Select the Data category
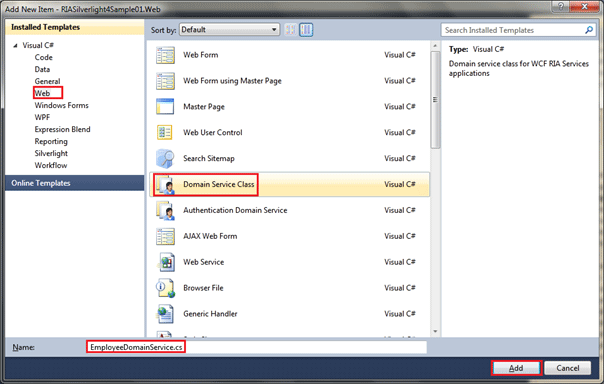The image size is (604, 384). [x=42, y=69]
